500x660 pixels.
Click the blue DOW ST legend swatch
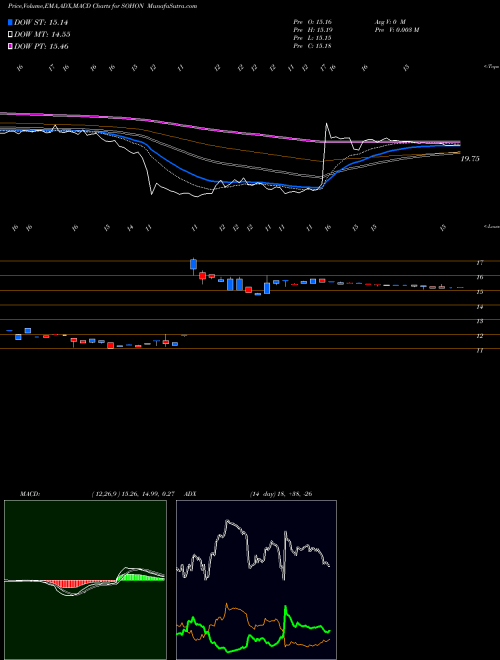(11, 22)
